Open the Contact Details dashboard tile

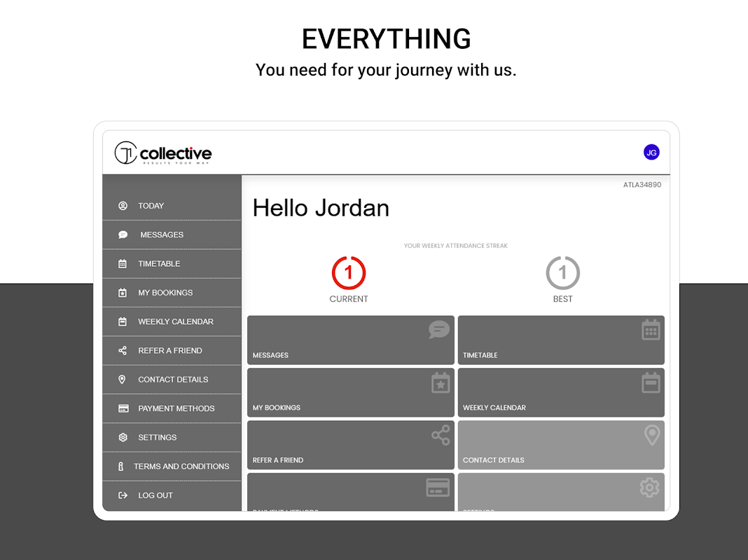561,445
